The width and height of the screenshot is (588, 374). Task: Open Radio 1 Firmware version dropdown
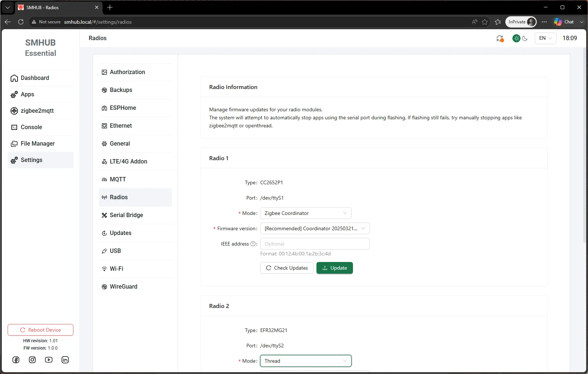pyautogui.click(x=315, y=228)
